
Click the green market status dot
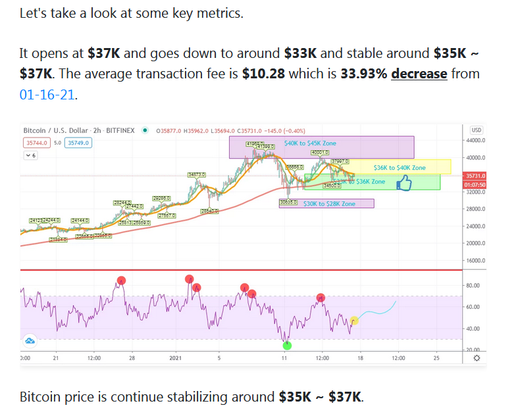pos(145,130)
